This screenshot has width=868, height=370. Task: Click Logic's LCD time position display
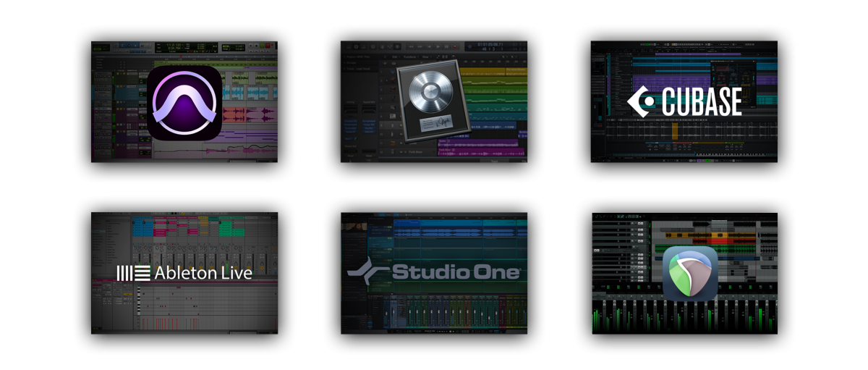pyautogui.click(x=489, y=46)
